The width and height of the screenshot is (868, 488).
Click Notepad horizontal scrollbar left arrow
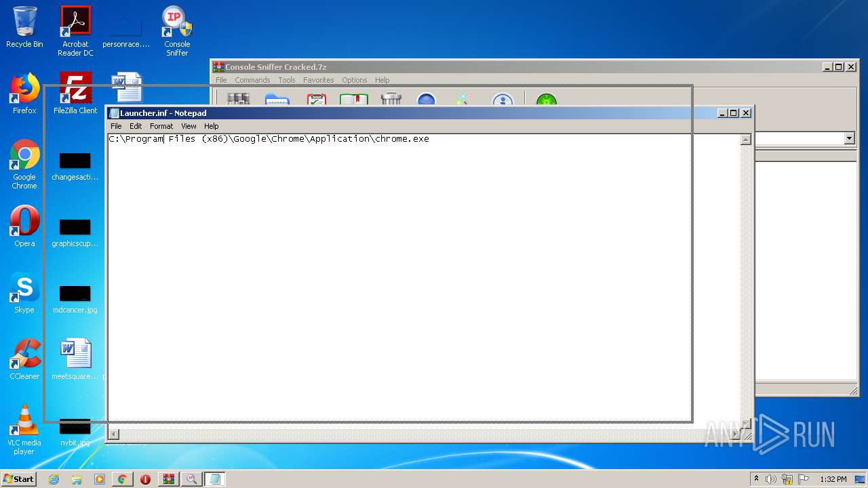click(114, 434)
